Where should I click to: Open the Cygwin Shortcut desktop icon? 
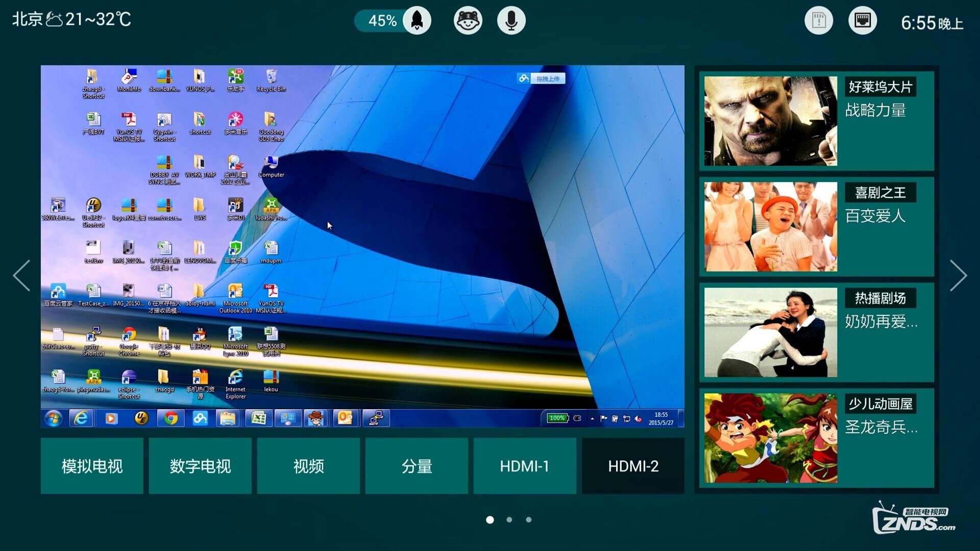tap(164, 128)
